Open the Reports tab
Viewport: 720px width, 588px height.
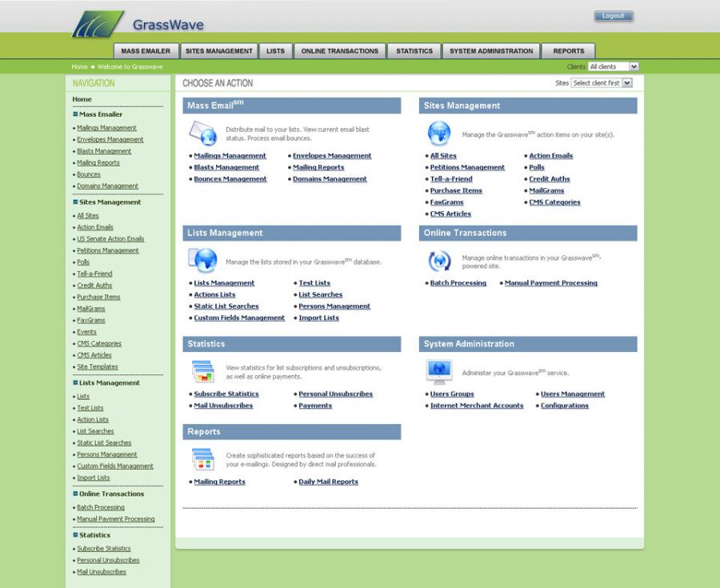coord(569,51)
